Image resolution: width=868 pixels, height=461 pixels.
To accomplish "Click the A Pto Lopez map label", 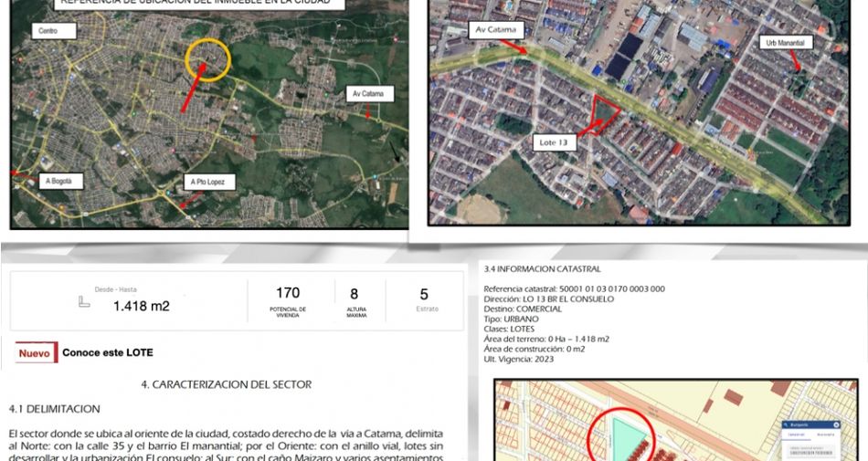I will click(x=209, y=182).
